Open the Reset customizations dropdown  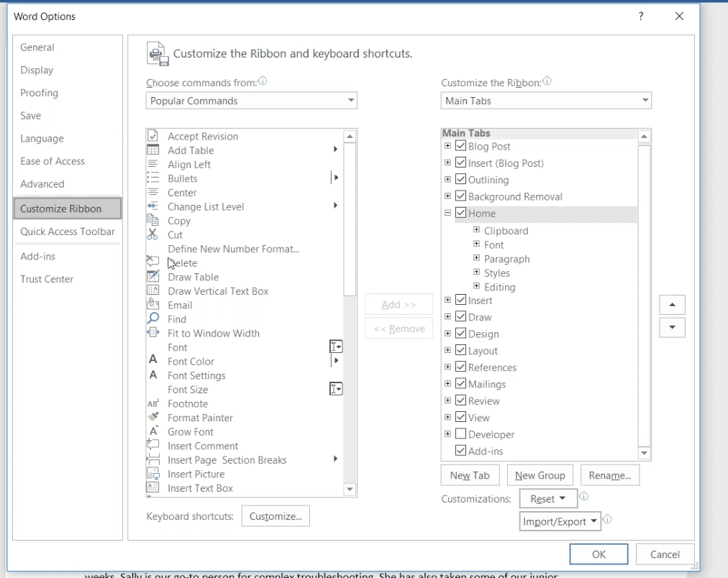click(548, 499)
